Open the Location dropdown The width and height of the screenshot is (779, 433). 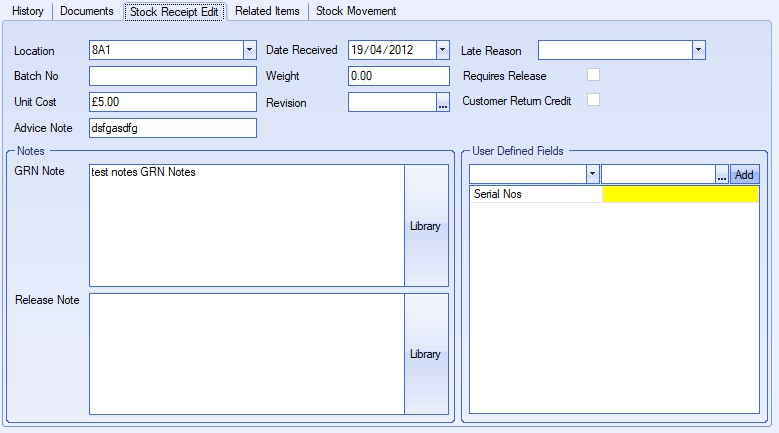click(x=249, y=50)
